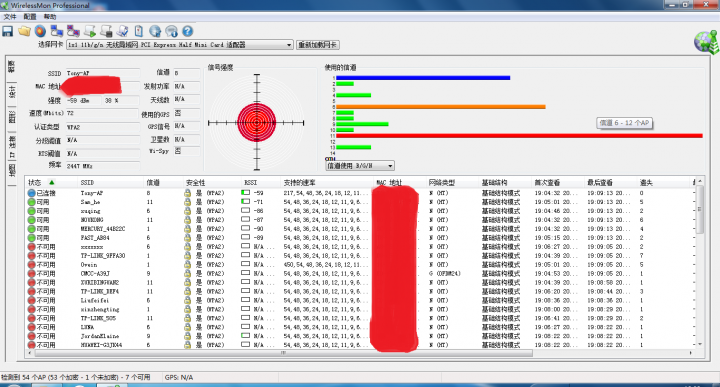The height and width of the screenshot is (387, 720).
Task: Click the speech bubble info toolbar icon
Action: (171, 31)
